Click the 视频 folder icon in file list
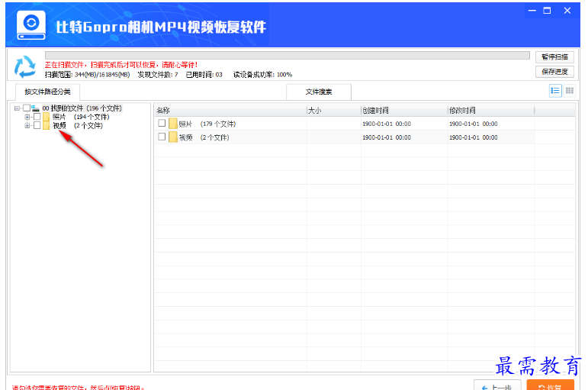Image resolution: width=588 pixels, height=390 pixels. click(173, 137)
